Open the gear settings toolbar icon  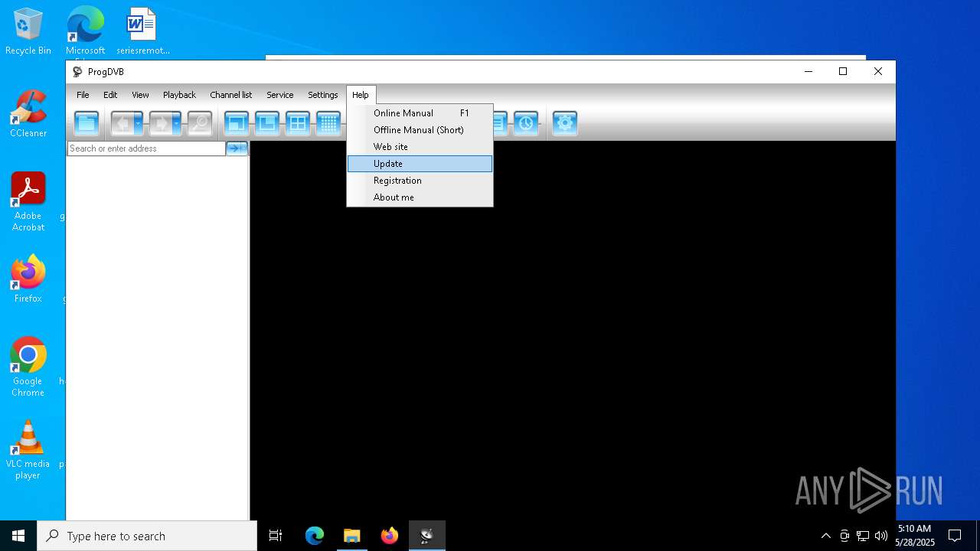click(565, 123)
